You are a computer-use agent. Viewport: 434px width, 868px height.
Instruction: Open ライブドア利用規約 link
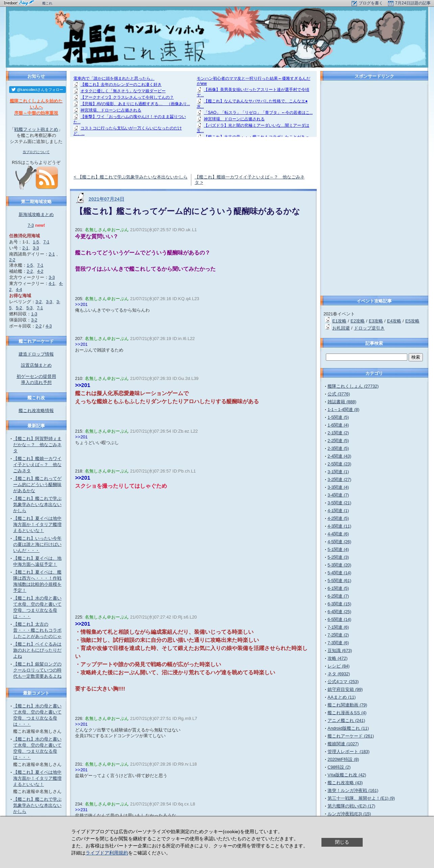click(107, 853)
